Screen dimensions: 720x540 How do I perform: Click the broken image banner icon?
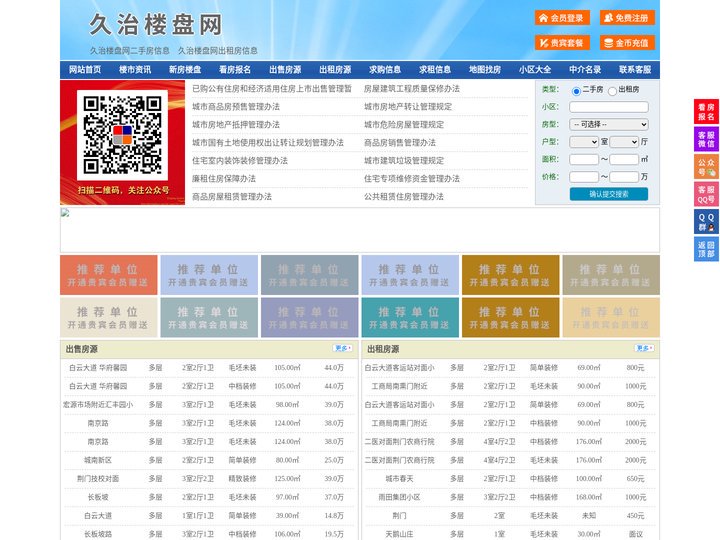point(65,213)
